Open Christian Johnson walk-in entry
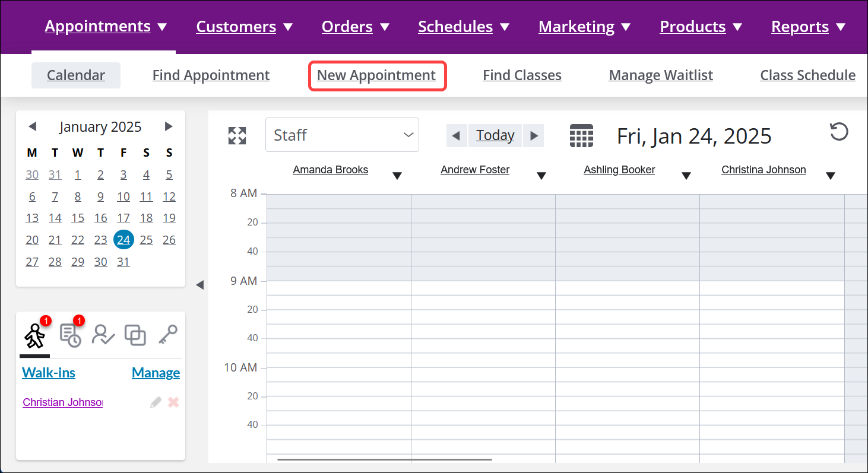Viewport: 868px width, 473px height. click(62, 402)
